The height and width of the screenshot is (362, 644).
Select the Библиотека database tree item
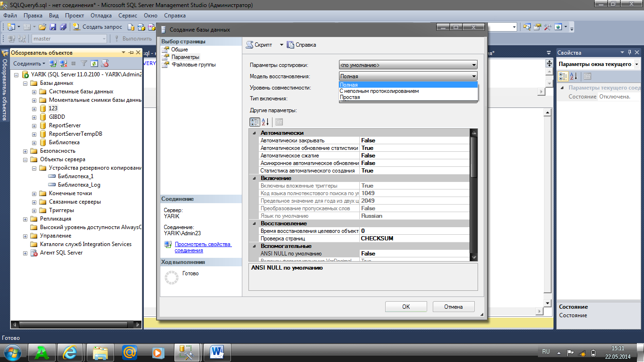pos(64,142)
